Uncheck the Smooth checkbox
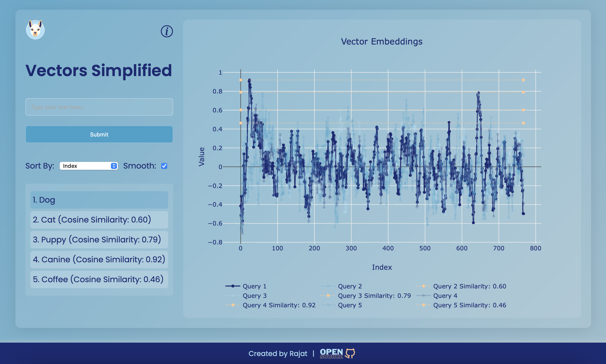The width and height of the screenshot is (606, 364). click(x=164, y=166)
